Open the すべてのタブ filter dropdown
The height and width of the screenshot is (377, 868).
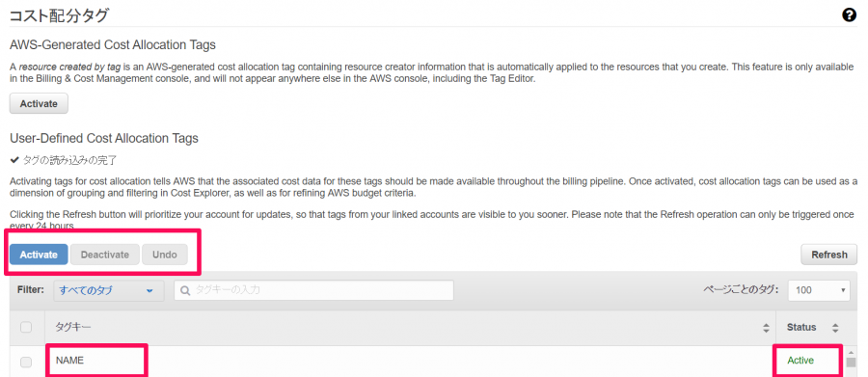tap(108, 290)
